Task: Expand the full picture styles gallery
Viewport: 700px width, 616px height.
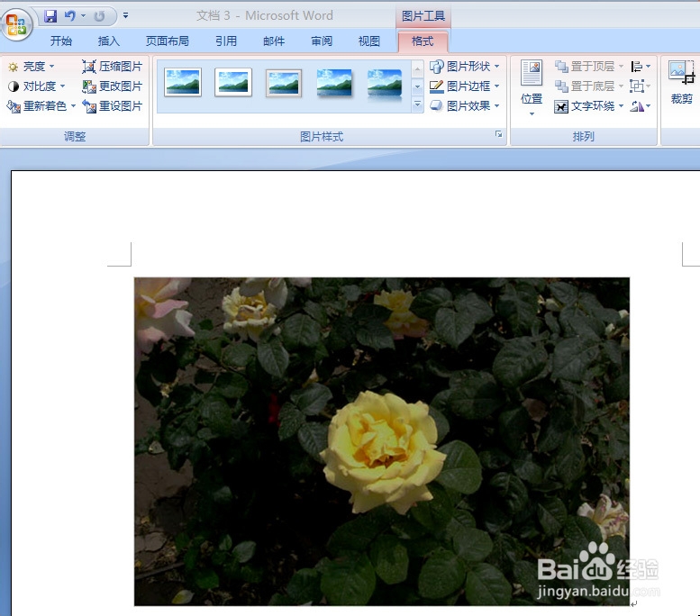Action: click(x=417, y=104)
